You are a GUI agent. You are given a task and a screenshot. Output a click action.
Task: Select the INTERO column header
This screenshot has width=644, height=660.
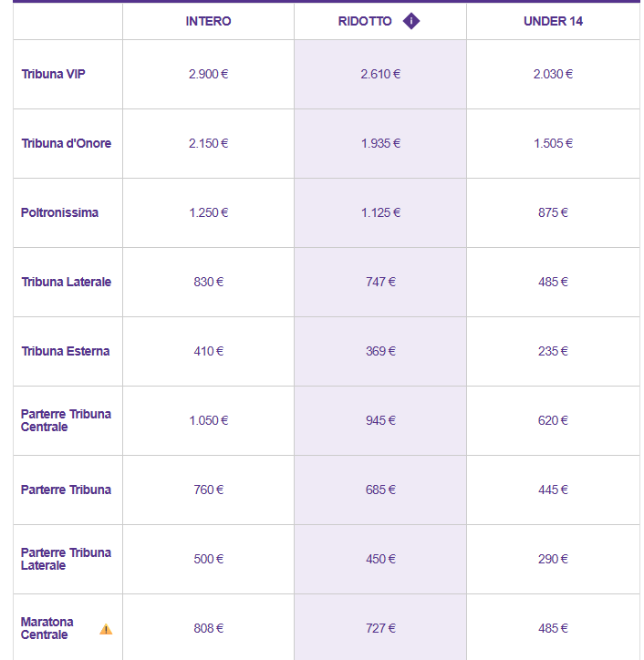pyautogui.click(x=208, y=21)
